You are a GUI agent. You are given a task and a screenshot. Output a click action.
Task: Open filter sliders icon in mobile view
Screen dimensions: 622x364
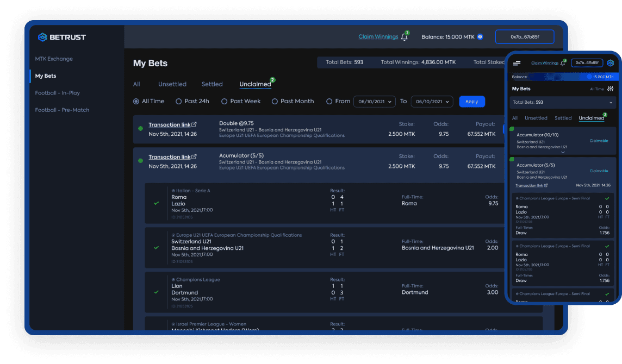[610, 89]
